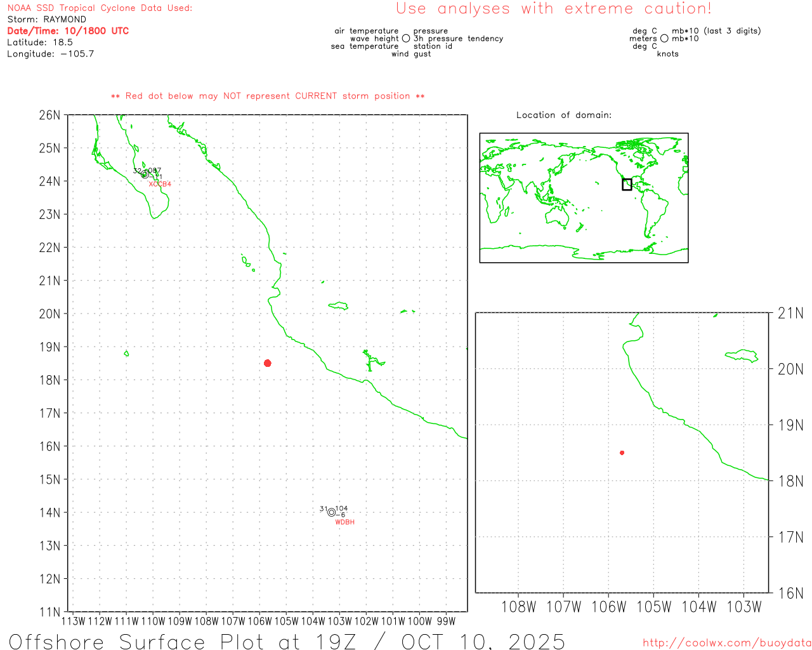This screenshot has height=650, width=812.
Task: Click the black domain box on world map
Action: coord(627,185)
